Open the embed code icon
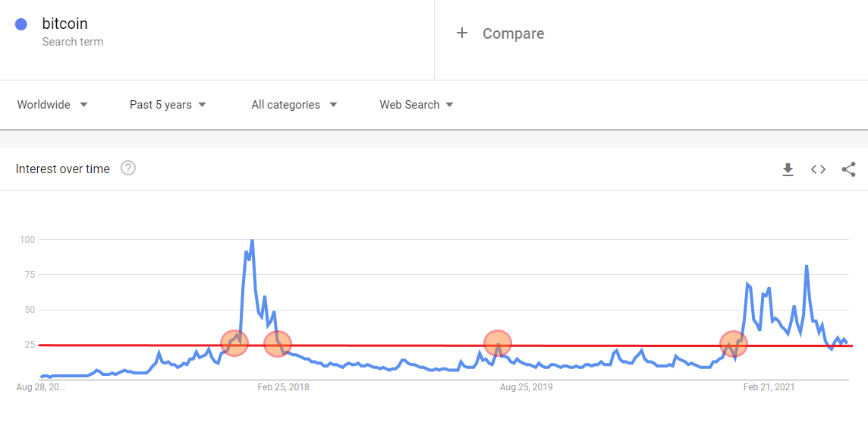868x429 pixels. (x=818, y=169)
